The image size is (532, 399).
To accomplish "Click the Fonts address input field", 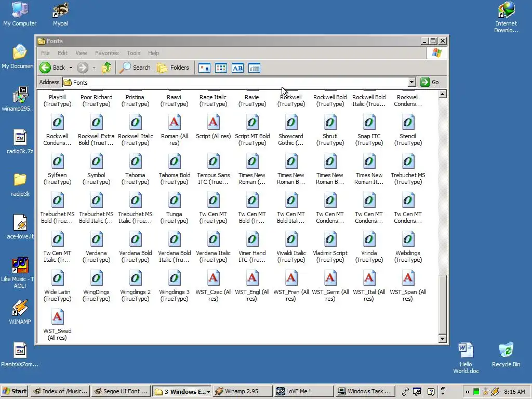I will [235, 82].
